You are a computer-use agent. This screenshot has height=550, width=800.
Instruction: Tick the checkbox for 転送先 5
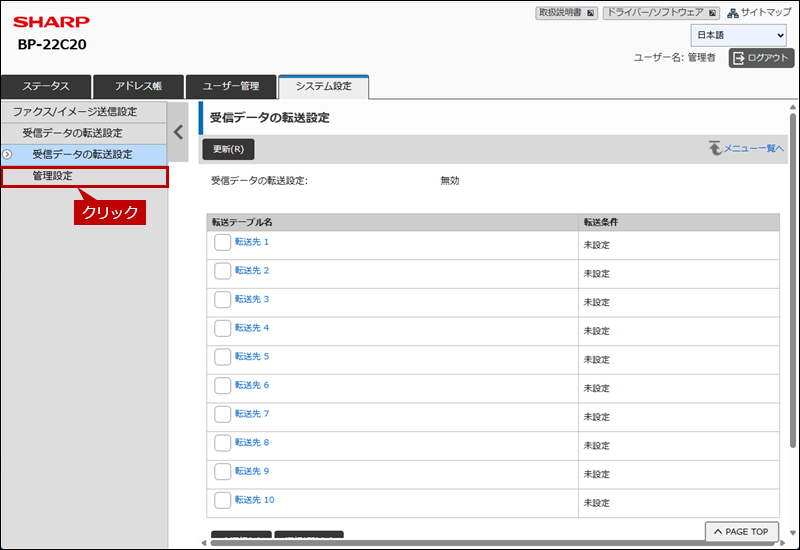222,357
